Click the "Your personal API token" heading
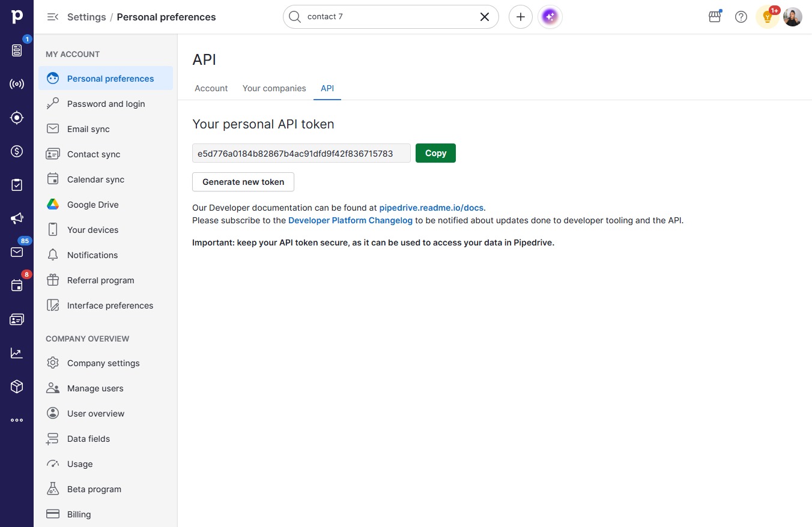 click(263, 124)
